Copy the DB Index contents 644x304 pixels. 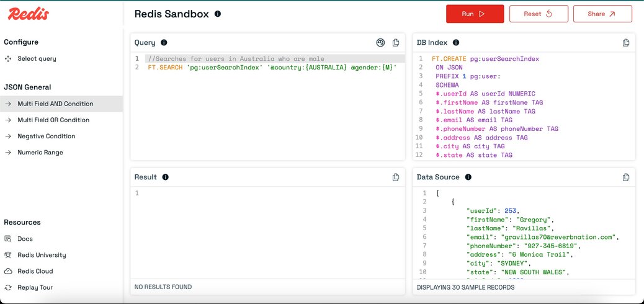[625, 43]
